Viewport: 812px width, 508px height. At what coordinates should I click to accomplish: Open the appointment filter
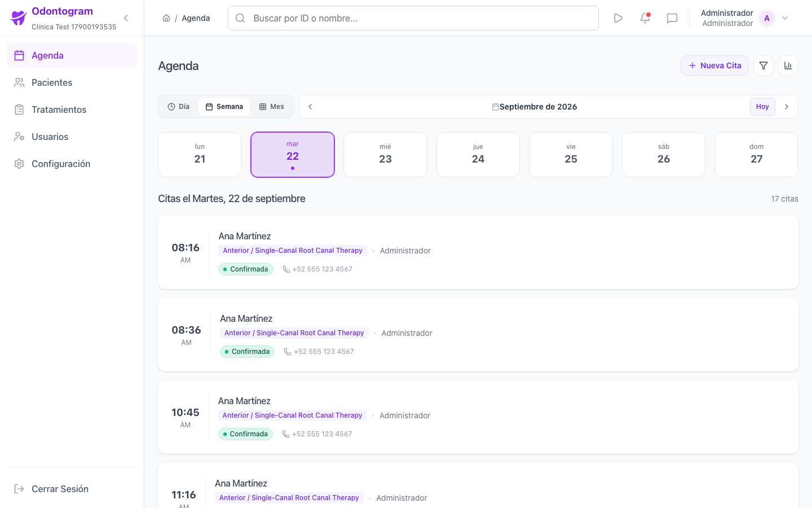pos(764,65)
